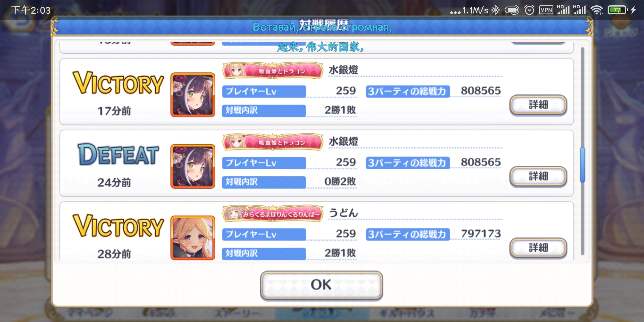Tap the DEFEAT result logo
Screen dimensions: 644x322
coord(118,154)
